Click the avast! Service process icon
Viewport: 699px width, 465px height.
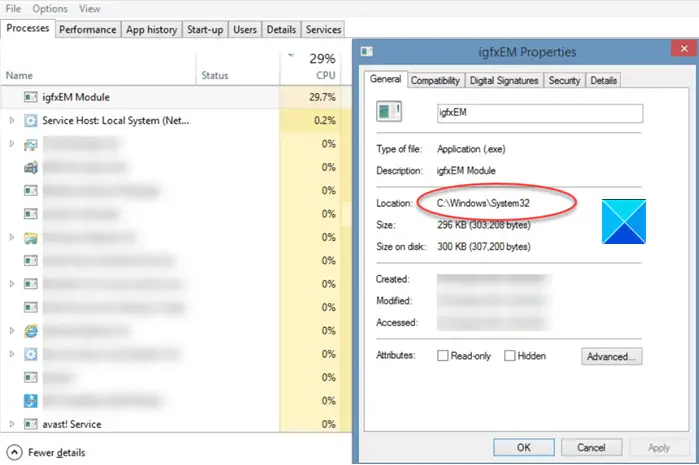click(x=31, y=424)
